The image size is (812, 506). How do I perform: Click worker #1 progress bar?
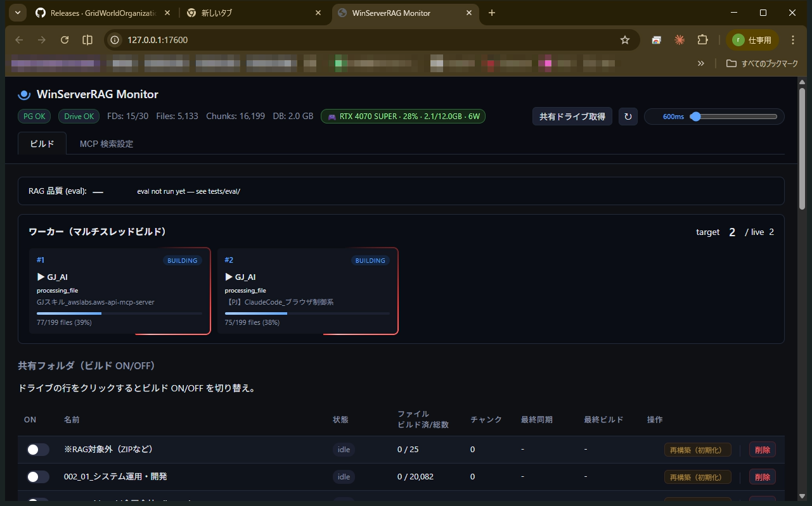pos(120,313)
